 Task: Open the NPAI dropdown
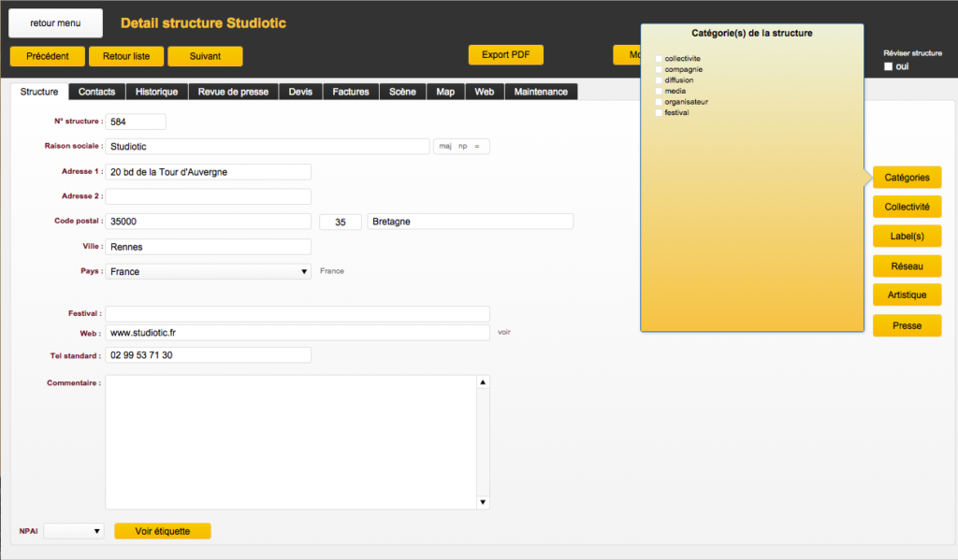coord(73,531)
